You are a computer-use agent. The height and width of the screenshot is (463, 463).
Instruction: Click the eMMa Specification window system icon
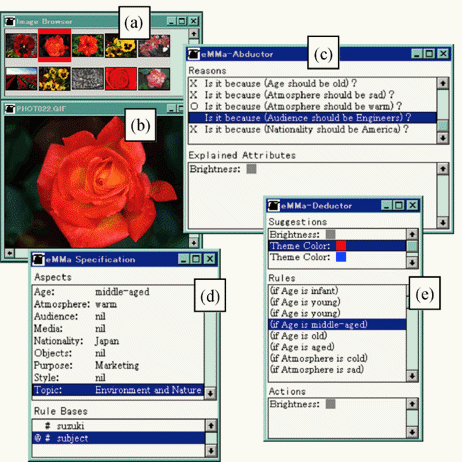tap(38, 259)
